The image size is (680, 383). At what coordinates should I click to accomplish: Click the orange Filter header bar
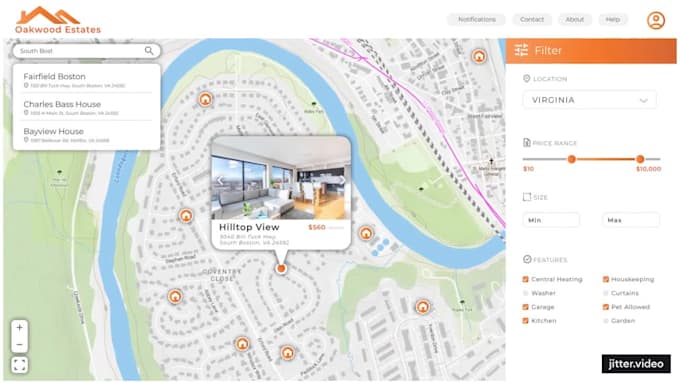point(591,51)
